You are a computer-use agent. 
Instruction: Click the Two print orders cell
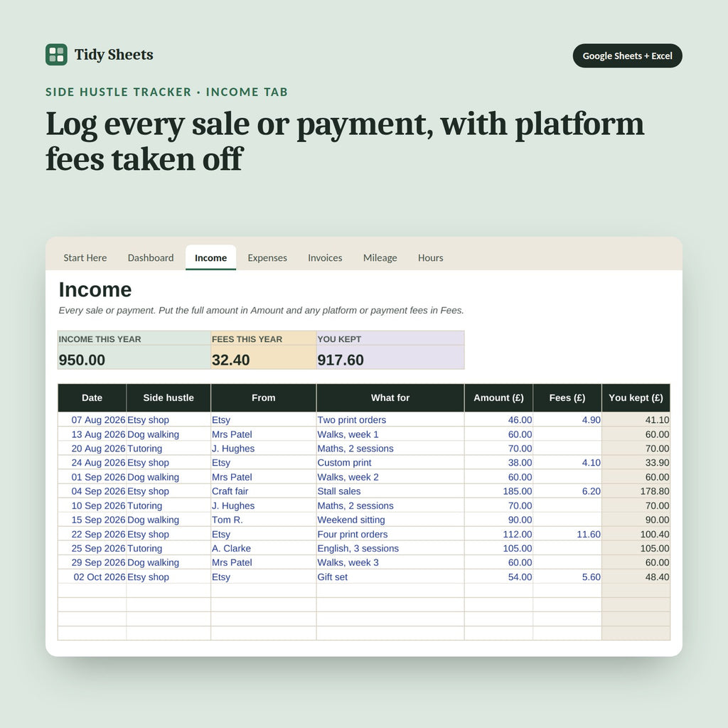tap(390, 419)
